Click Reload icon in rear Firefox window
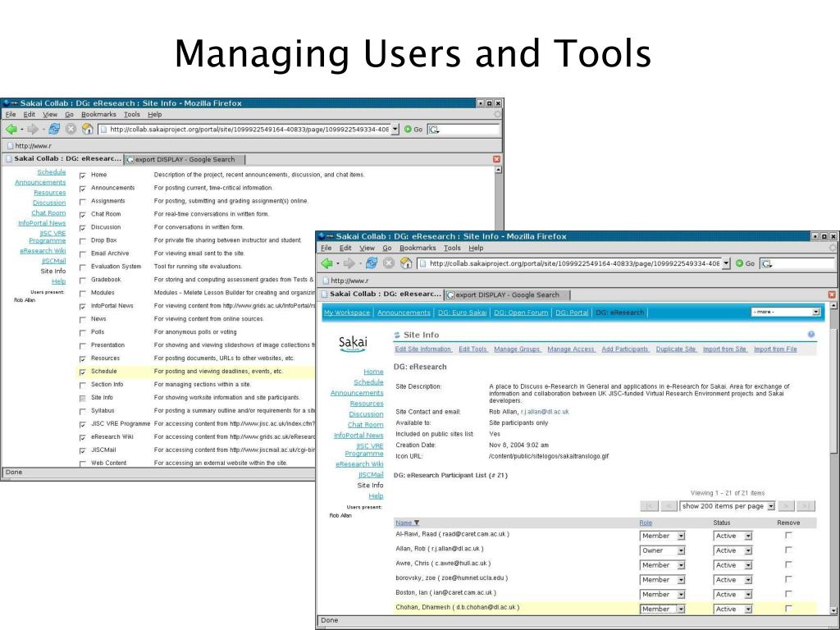 [x=54, y=129]
